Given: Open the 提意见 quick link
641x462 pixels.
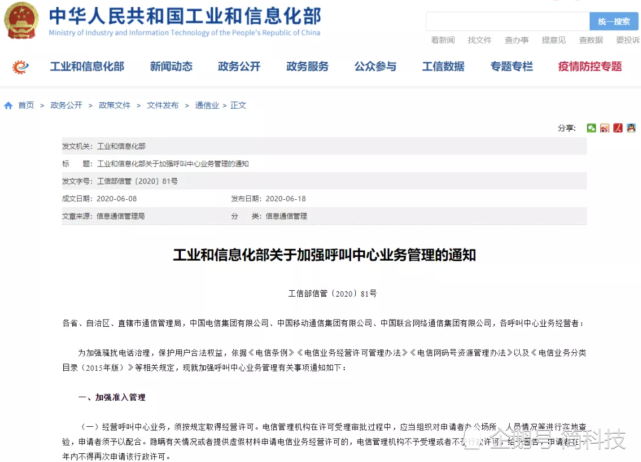Looking at the screenshot, I should tap(554, 40).
